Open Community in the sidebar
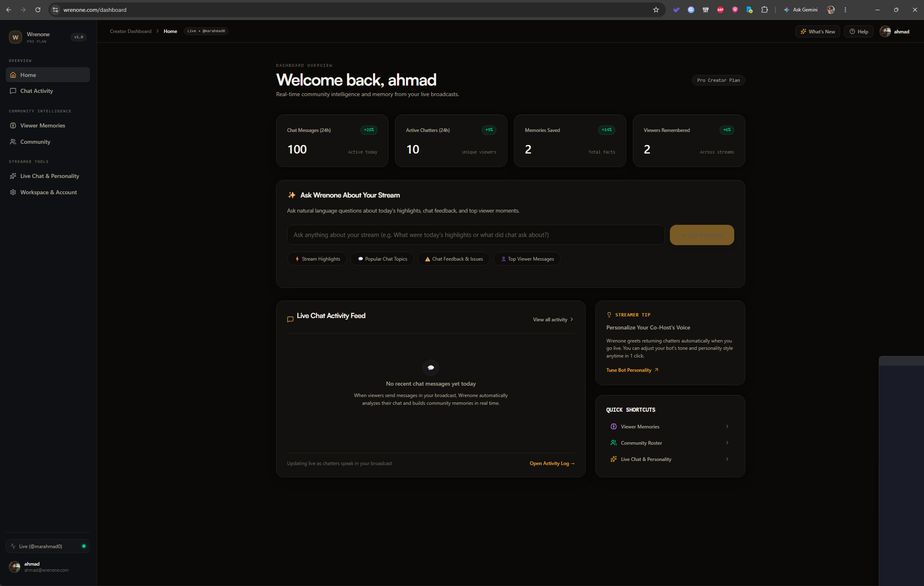Image resolution: width=924 pixels, height=586 pixels. click(x=48, y=142)
